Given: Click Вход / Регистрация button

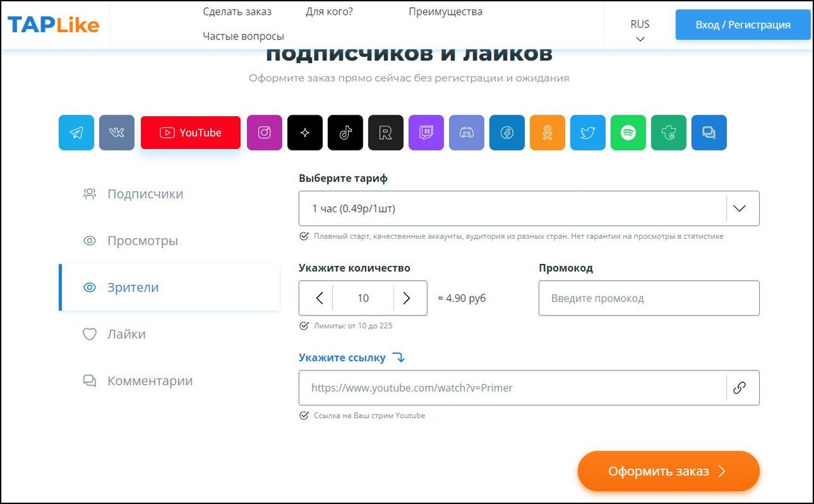Looking at the screenshot, I should pyautogui.click(x=742, y=24).
